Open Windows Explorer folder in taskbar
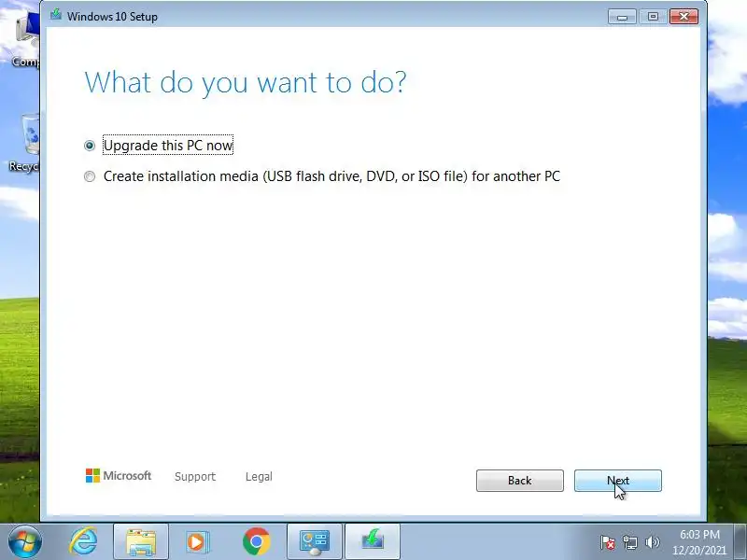 pos(141,541)
